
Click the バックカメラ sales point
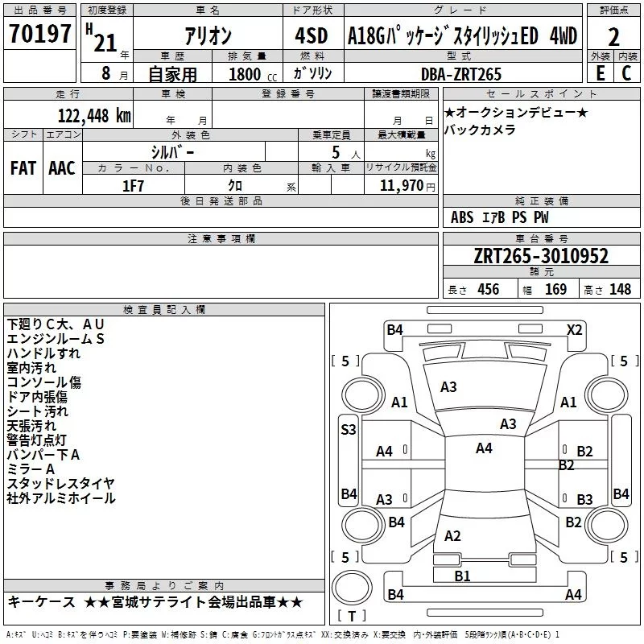(480, 130)
